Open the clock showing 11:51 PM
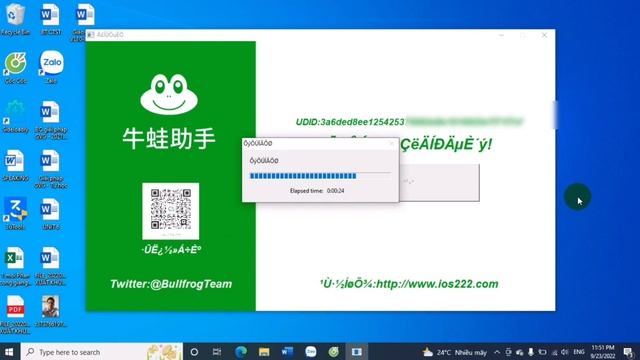This screenshot has height=360, width=640. pyautogui.click(x=603, y=352)
